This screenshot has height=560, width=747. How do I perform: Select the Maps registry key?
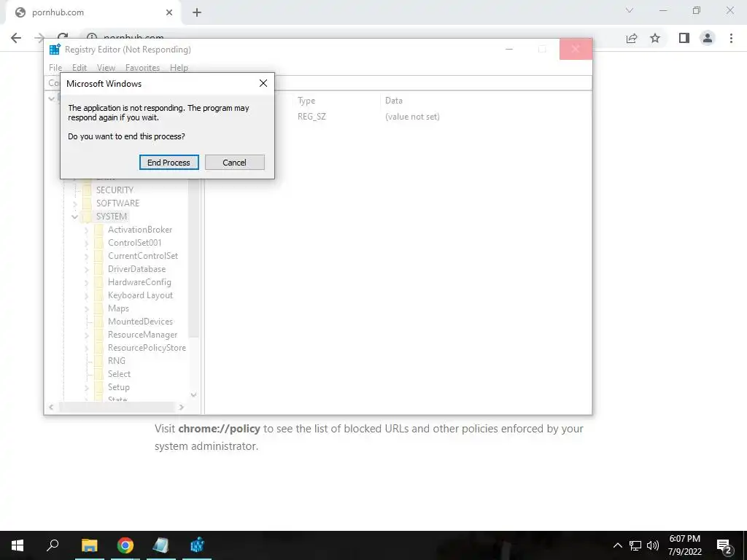click(118, 308)
